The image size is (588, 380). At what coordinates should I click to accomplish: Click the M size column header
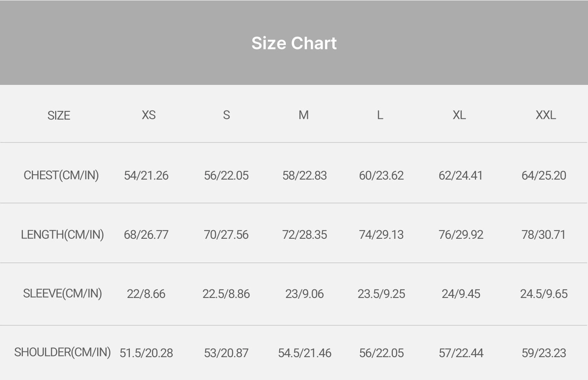303,115
